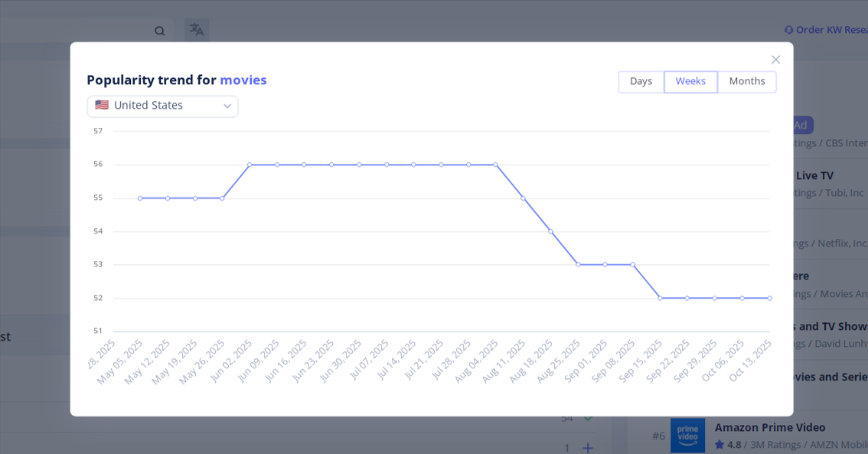The width and height of the screenshot is (868, 454).
Task: Click the plus icon in the bottom row
Action: [587, 448]
